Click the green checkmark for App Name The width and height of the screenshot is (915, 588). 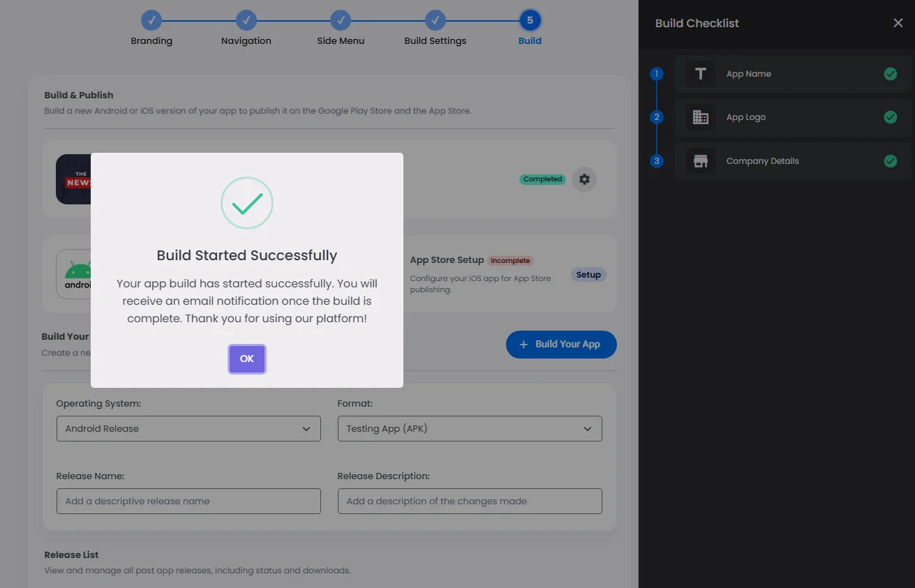pos(890,74)
